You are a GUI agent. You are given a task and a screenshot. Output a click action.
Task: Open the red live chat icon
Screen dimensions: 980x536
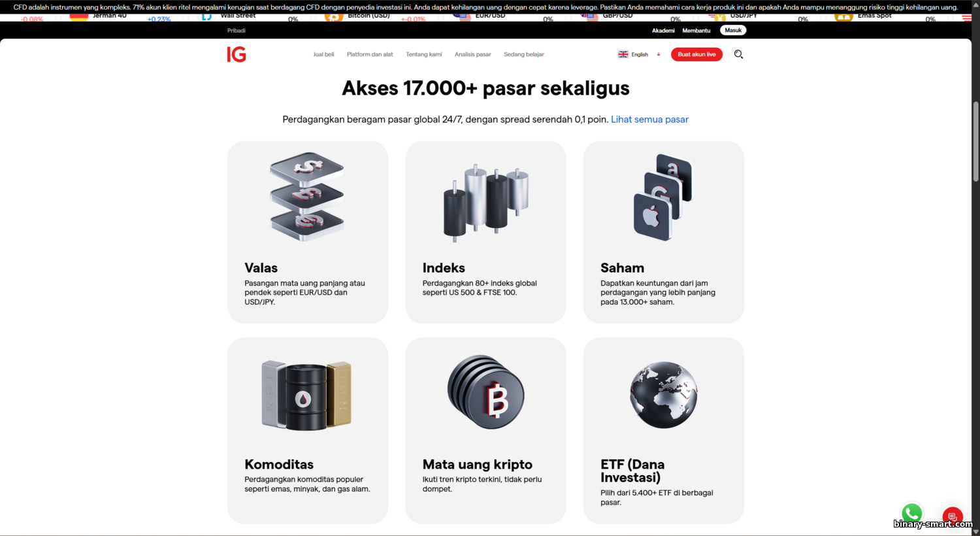953,516
